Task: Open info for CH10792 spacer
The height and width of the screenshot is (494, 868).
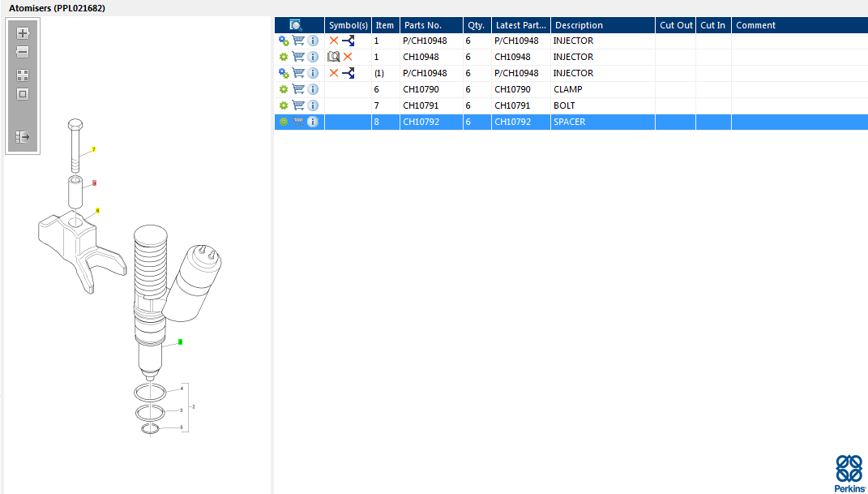Action: click(313, 122)
